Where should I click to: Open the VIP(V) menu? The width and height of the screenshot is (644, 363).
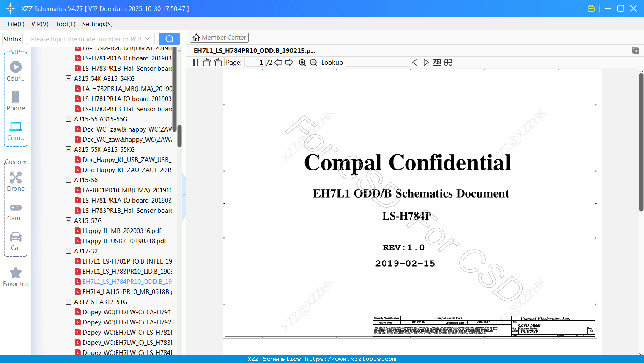coord(40,24)
